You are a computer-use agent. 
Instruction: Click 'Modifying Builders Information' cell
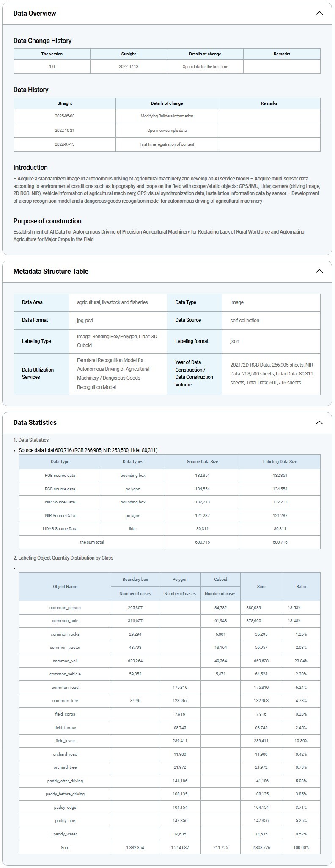[167, 116]
